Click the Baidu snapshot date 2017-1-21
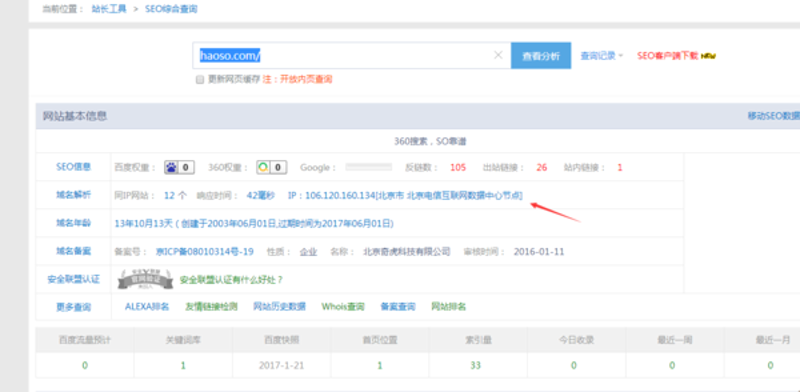Viewport: 800px width, 392px height. (281, 365)
